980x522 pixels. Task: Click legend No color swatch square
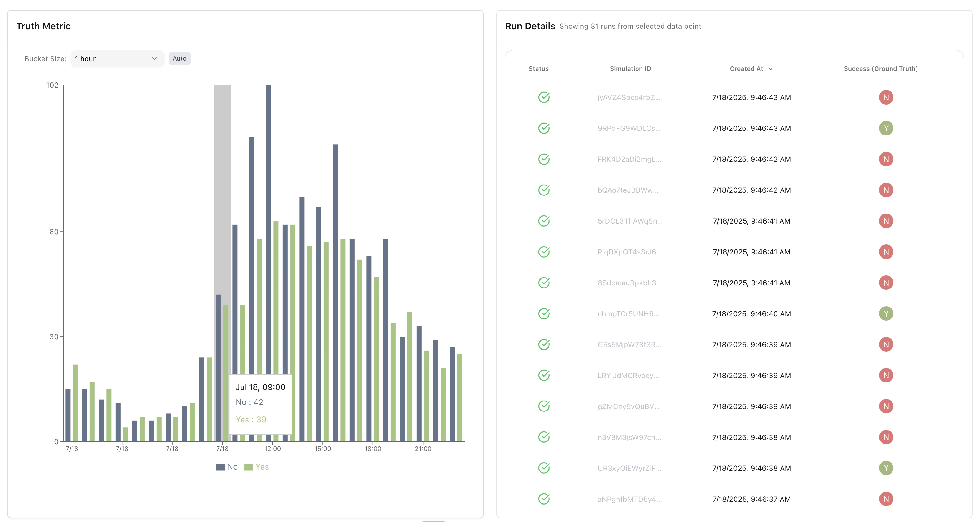[x=220, y=467]
